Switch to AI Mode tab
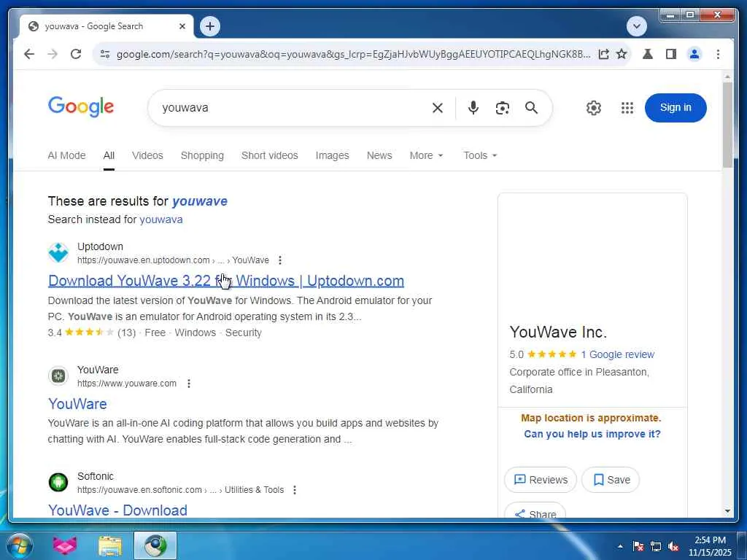The height and width of the screenshot is (560, 747). click(x=66, y=156)
